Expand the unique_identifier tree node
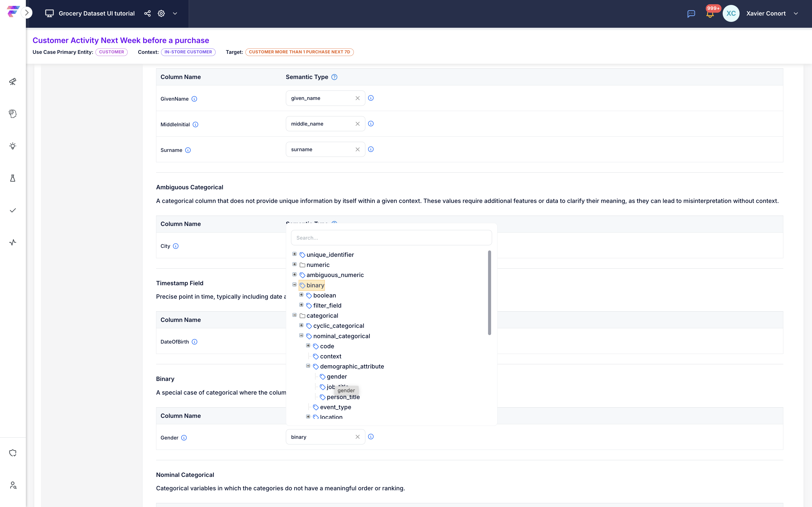Image resolution: width=812 pixels, height=507 pixels. pyautogui.click(x=295, y=254)
